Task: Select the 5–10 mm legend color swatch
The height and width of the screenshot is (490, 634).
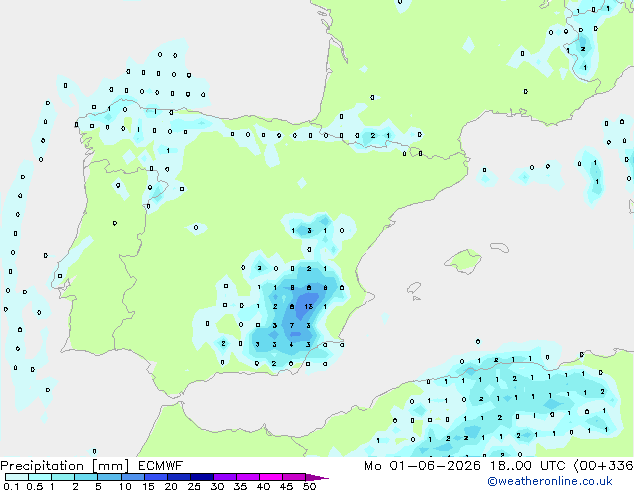Action: pos(109,477)
